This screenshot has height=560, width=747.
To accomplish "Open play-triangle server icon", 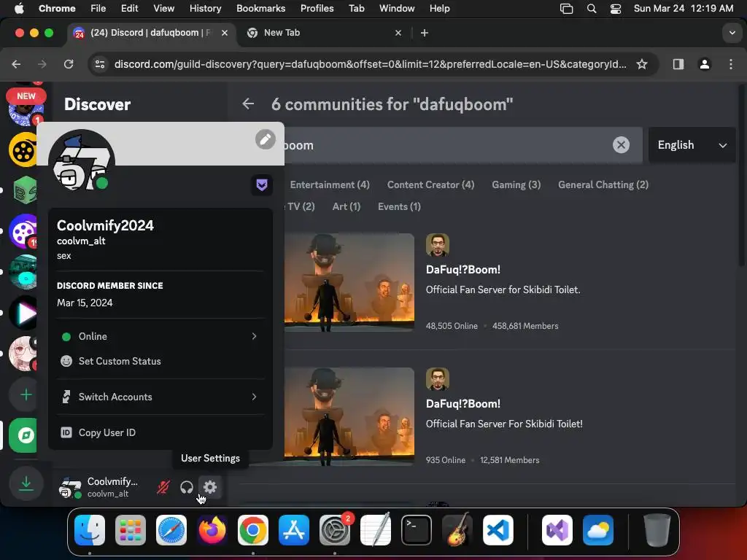I will click(24, 313).
